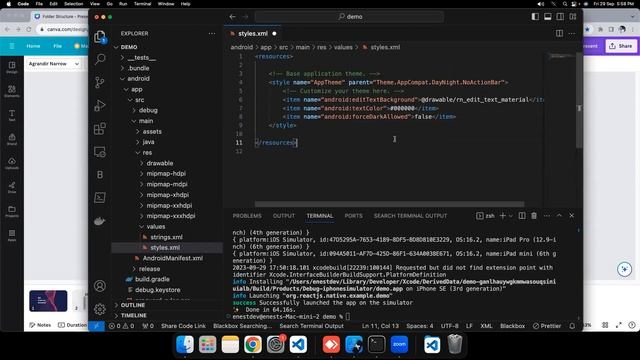Image resolution: width=640 pixels, height=360 pixels.
Task: Change XML language mode in status bar
Action: 486,326
